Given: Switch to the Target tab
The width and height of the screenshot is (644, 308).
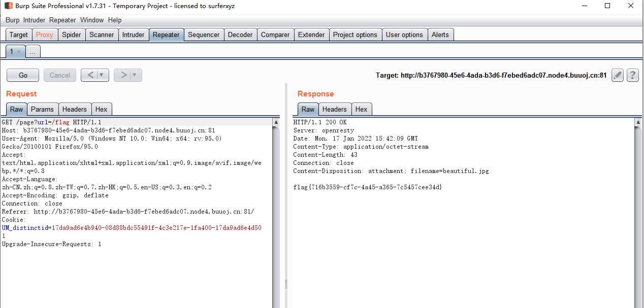Looking at the screenshot, I should 19,35.
